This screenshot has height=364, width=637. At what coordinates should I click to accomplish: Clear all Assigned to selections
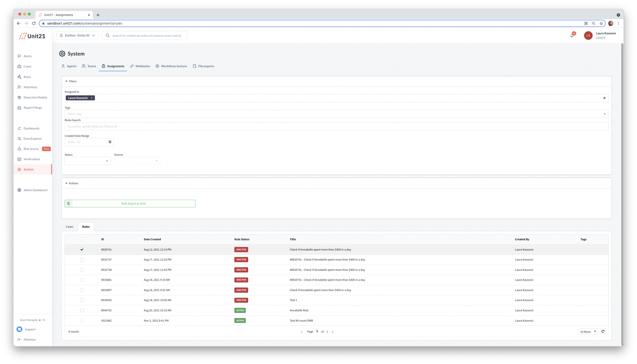pyautogui.click(x=604, y=98)
